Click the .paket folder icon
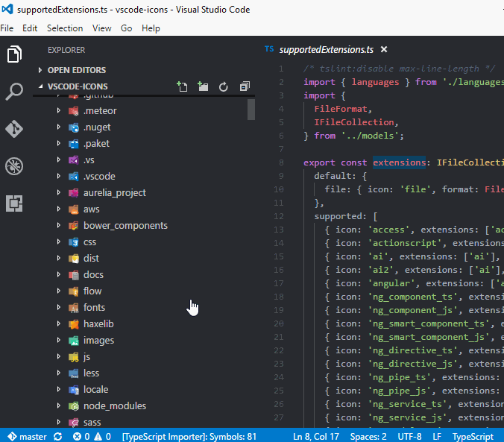The width and height of the screenshot is (504, 442). click(x=74, y=144)
